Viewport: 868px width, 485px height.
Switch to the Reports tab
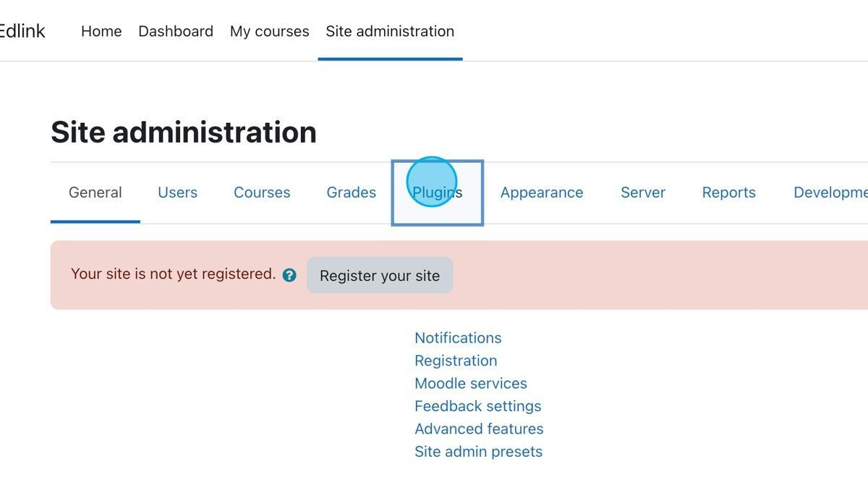point(728,193)
